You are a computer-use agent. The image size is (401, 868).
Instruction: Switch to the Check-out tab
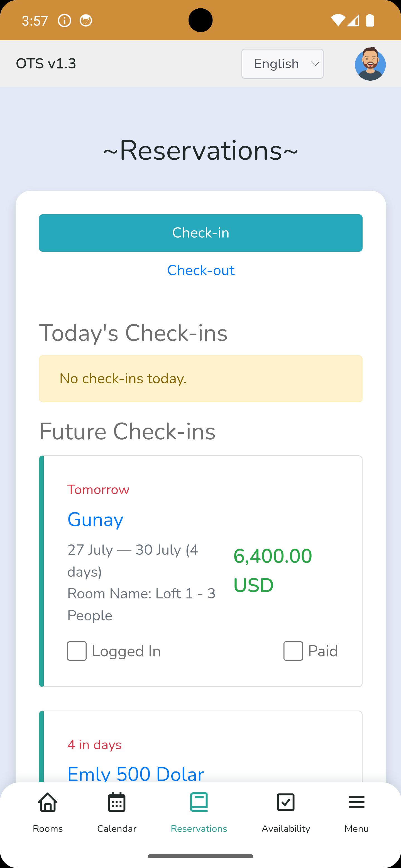[x=201, y=270]
